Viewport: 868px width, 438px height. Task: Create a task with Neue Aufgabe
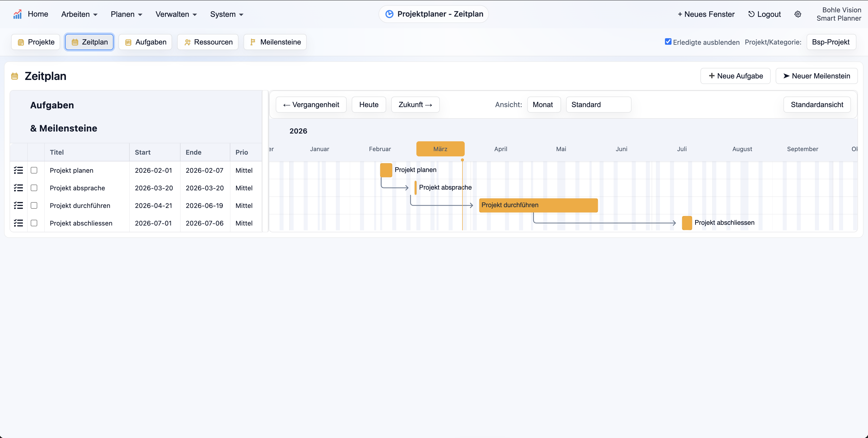[x=735, y=76]
